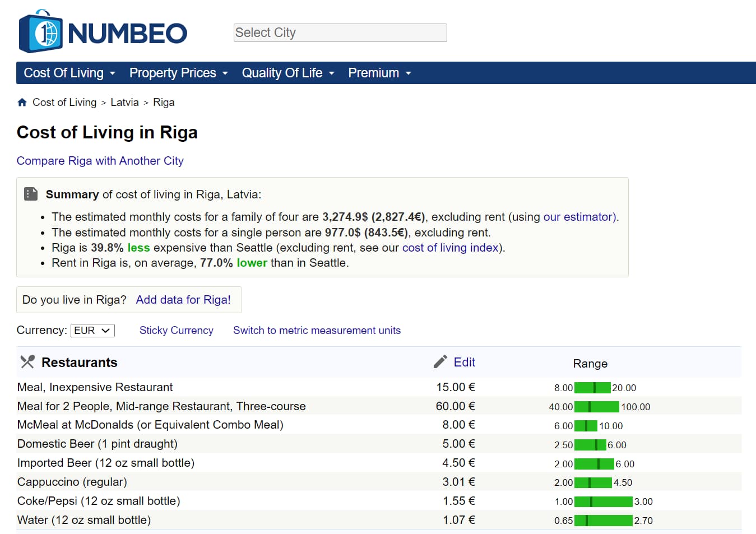Select 'Meal for 2 People, Mid-range Restaurant' label

(x=161, y=406)
